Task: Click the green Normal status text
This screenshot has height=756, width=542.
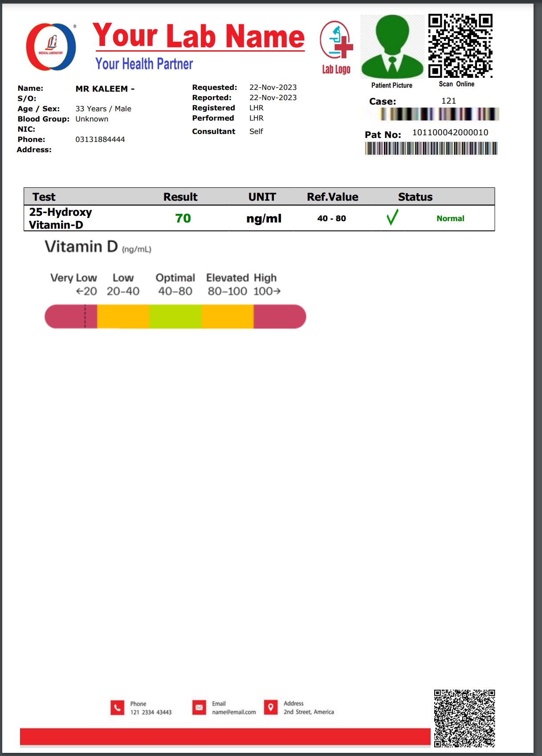Action: (450, 218)
